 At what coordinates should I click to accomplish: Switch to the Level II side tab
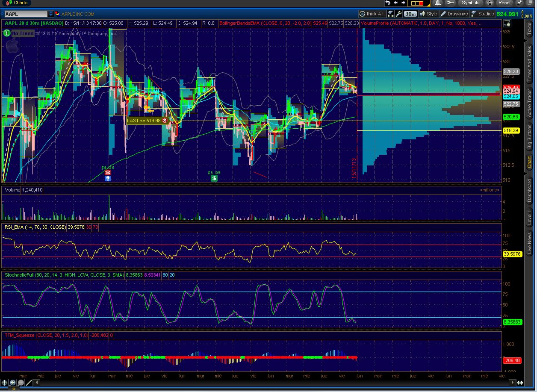[x=529, y=217]
